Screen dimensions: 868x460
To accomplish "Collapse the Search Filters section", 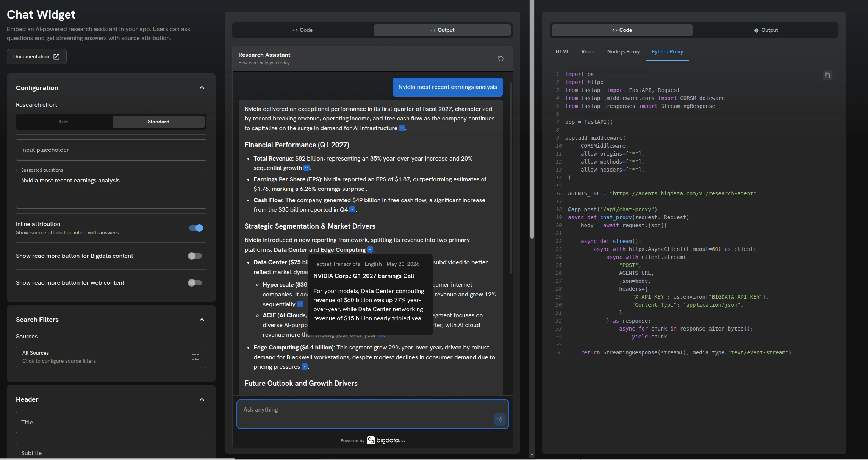I will coord(202,320).
